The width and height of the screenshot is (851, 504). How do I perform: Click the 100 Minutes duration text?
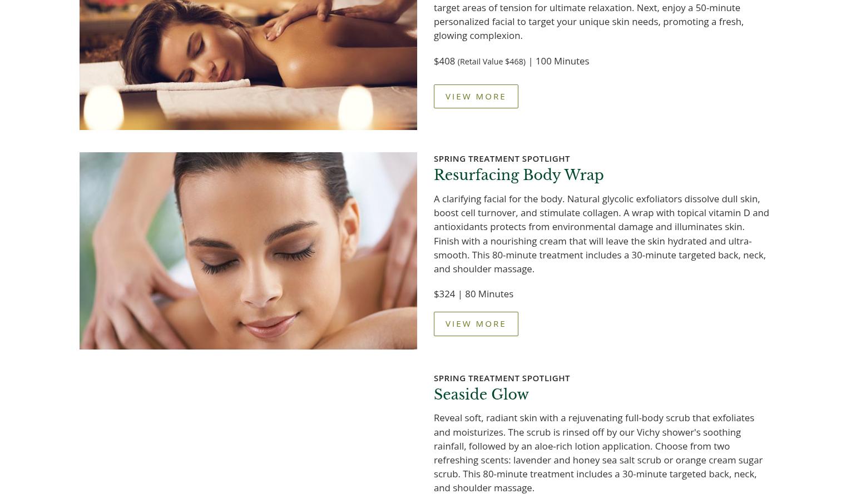[x=562, y=61]
